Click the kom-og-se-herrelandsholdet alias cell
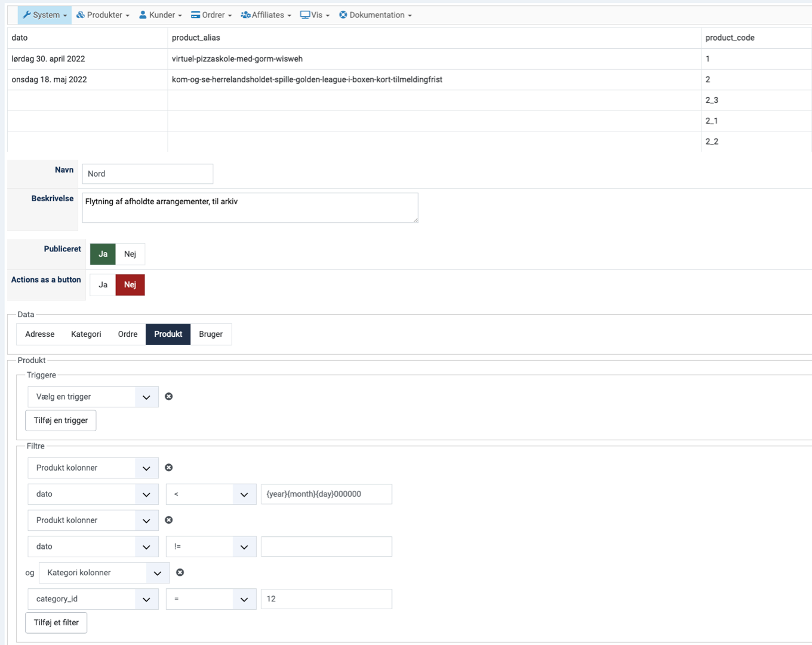Viewport: 812px width, 645px height. [434, 79]
